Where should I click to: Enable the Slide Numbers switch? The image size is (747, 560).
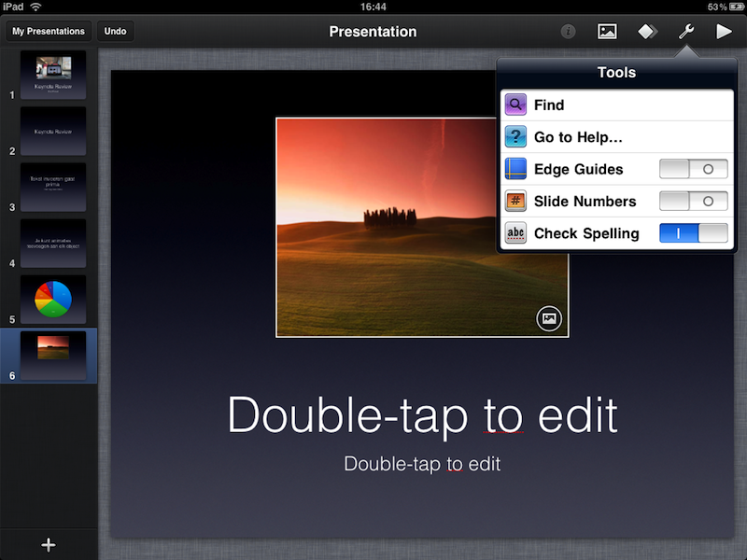(693, 202)
